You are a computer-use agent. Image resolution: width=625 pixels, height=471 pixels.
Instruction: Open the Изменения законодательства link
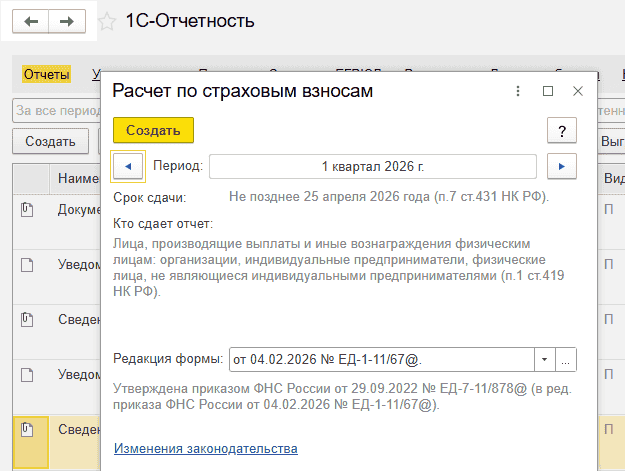[x=206, y=449]
